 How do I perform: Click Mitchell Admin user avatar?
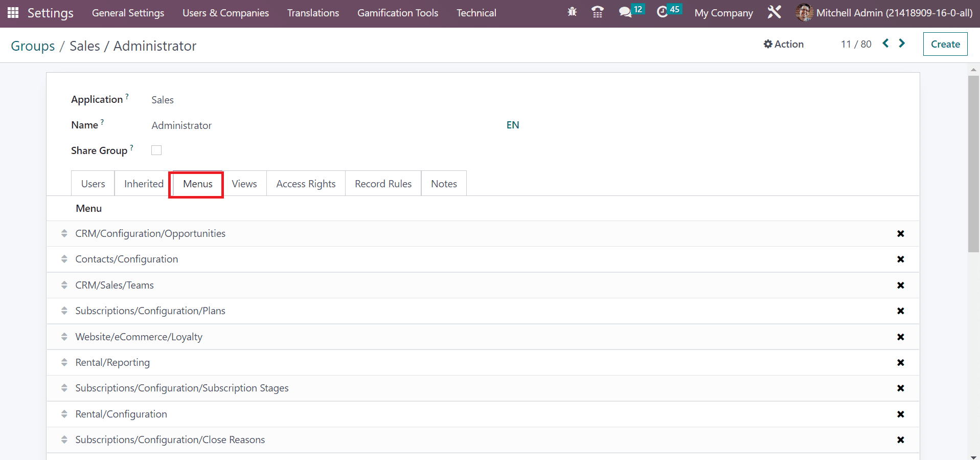(804, 12)
